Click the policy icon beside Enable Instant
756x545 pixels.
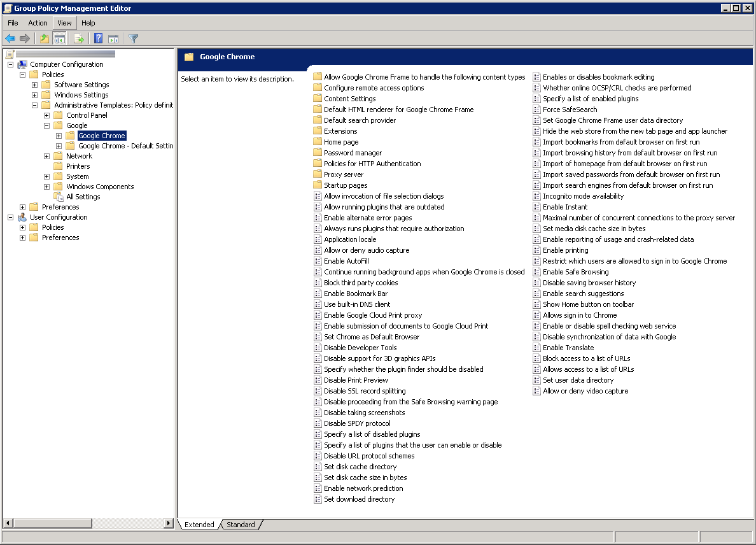pos(536,207)
